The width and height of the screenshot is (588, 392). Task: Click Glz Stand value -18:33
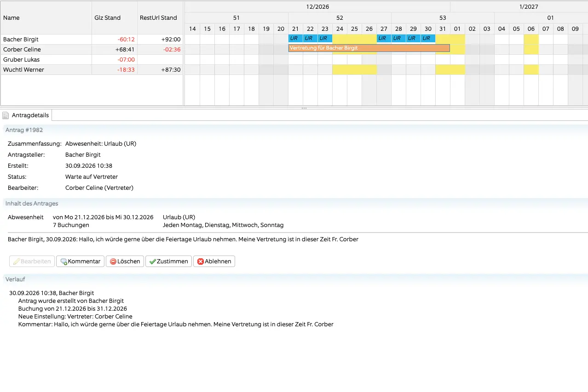point(125,70)
